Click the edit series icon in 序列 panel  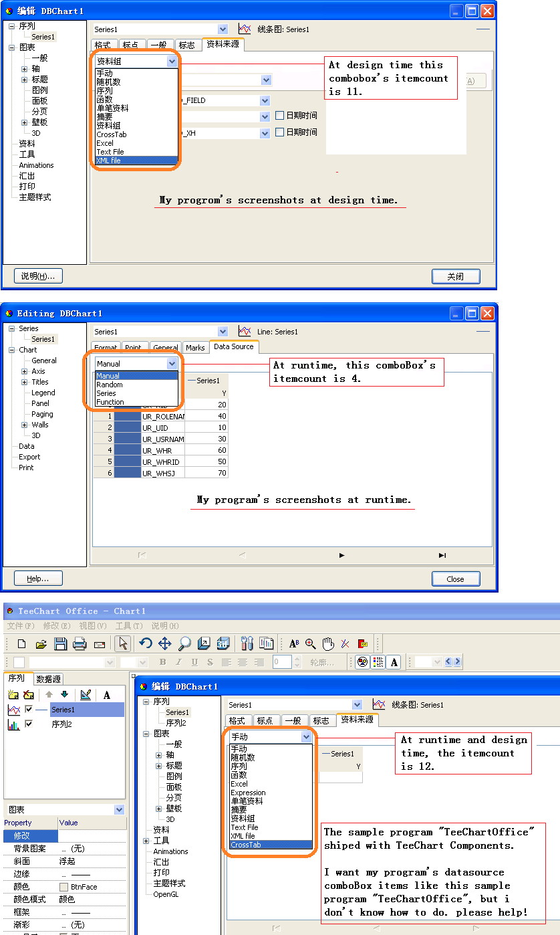[85, 695]
